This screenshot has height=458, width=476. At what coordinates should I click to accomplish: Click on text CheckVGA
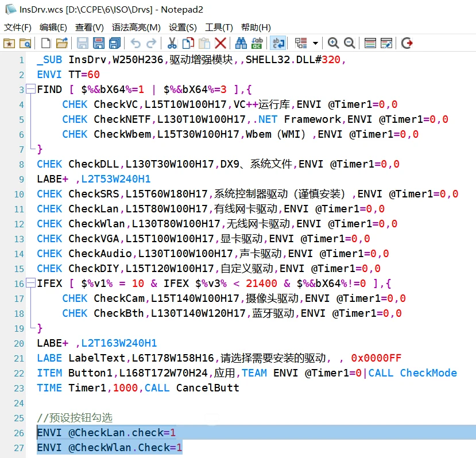[x=94, y=239]
